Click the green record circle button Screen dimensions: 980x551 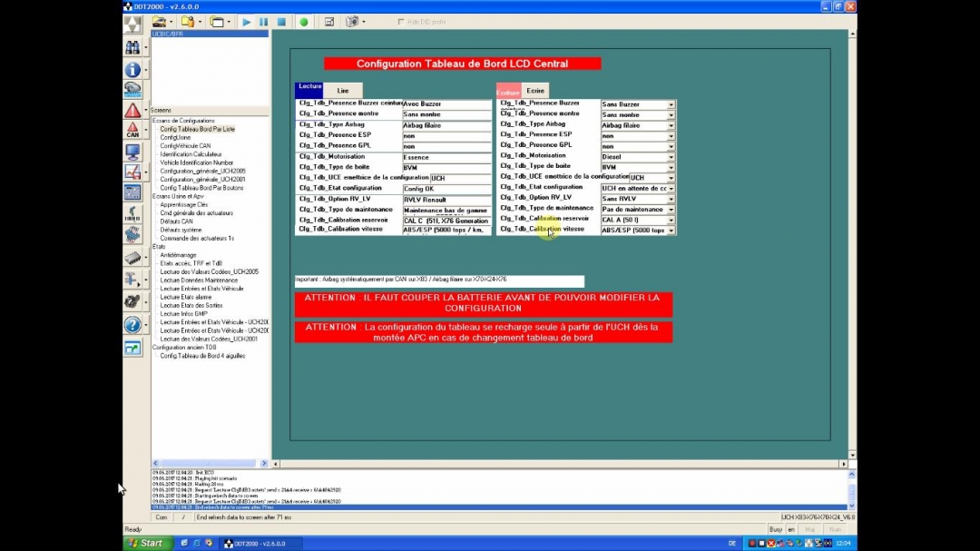pyautogui.click(x=304, y=22)
